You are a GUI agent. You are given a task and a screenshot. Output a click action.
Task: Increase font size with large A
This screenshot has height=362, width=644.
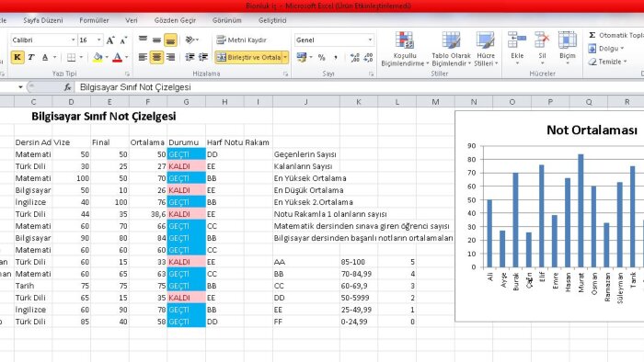click(x=110, y=40)
